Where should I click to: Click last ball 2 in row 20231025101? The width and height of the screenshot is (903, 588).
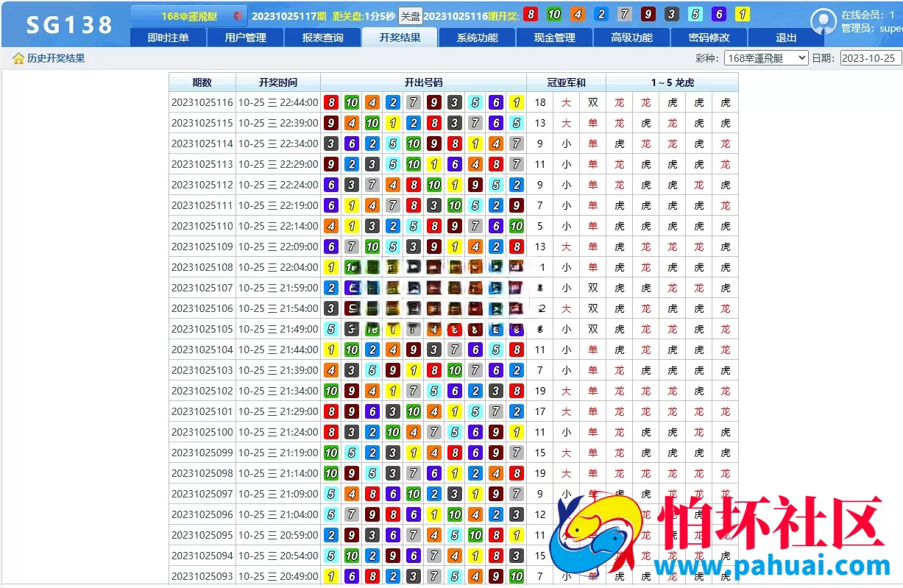pyautogui.click(x=517, y=412)
